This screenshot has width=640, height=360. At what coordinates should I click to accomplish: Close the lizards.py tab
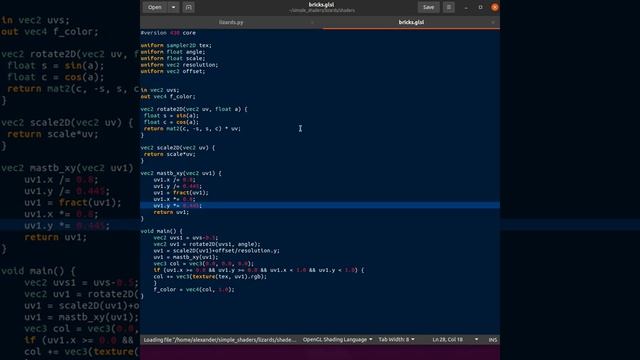(x=313, y=22)
